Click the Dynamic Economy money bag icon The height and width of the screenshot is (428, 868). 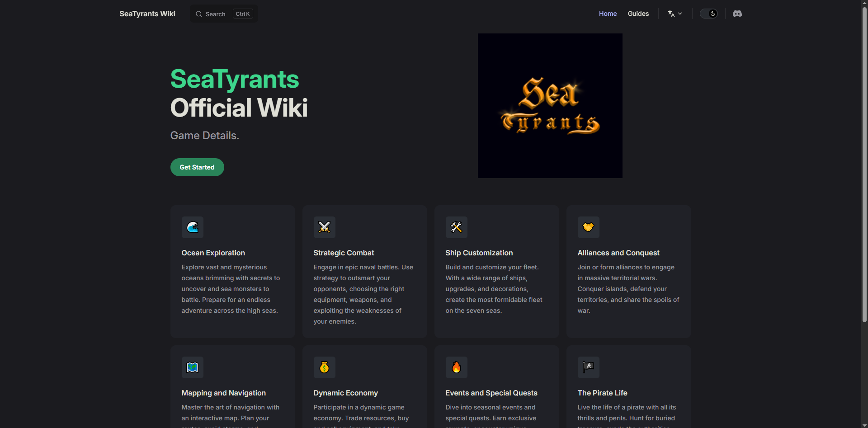[x=325, y=367]
